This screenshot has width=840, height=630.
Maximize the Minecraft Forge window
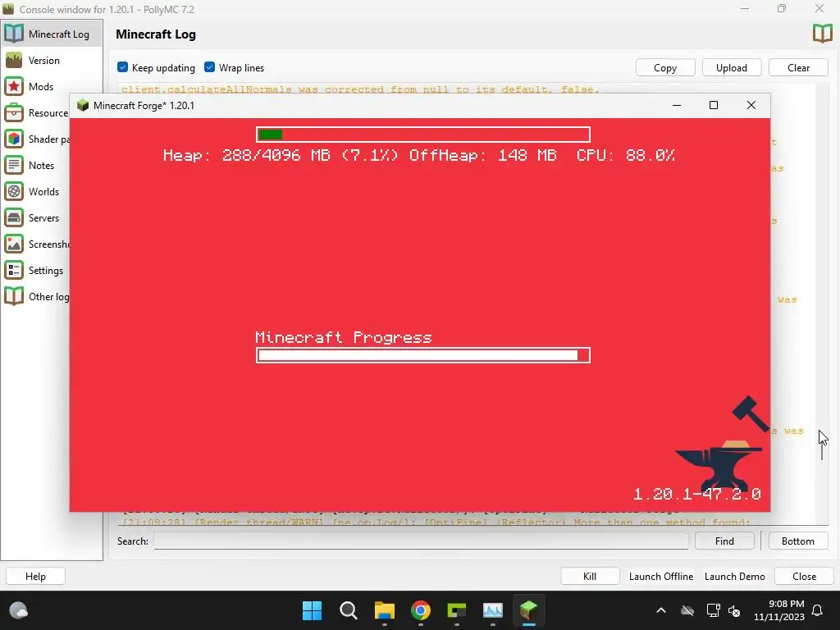[x=714, y=105]
